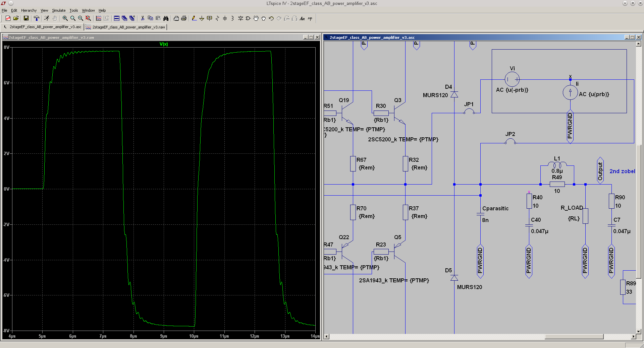644x348 pixels.
Task: Click the Close All Windows toolbar icon
Action: 132,18
